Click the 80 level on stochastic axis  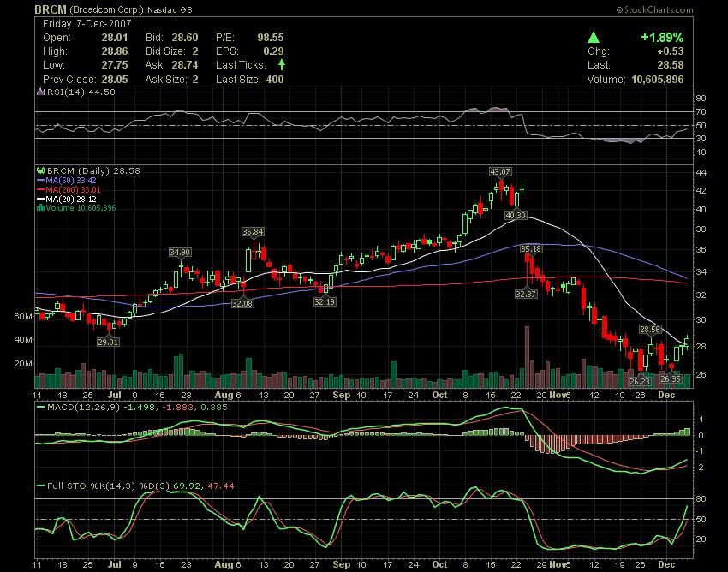(x=701, y=499)
